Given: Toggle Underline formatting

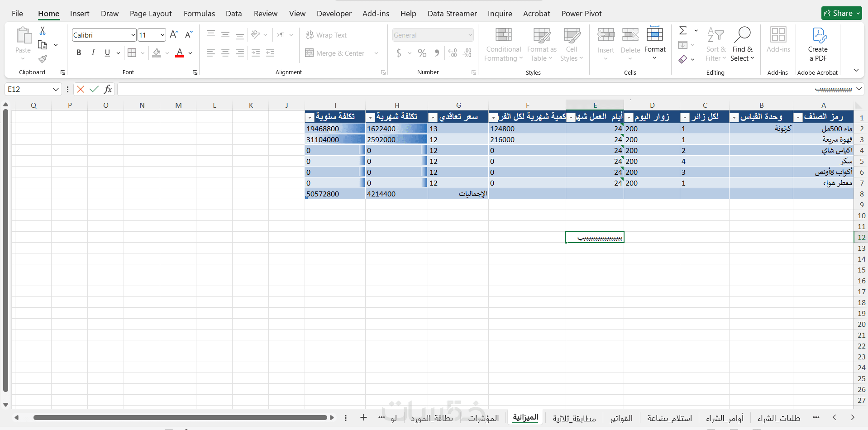Looking at the screenshot, I should pos(107,53).
